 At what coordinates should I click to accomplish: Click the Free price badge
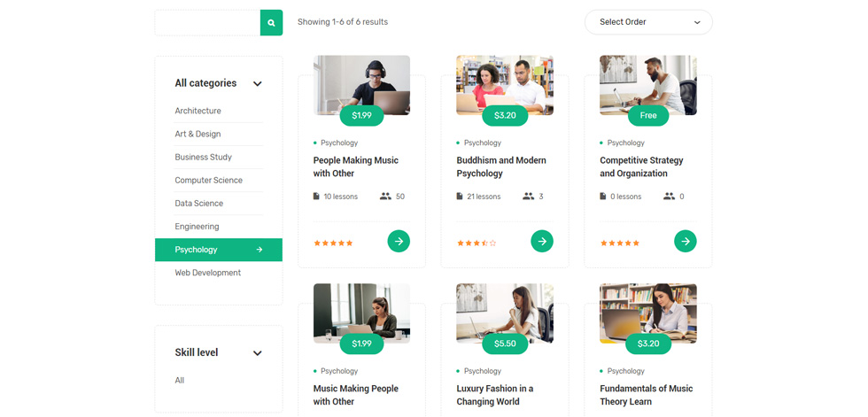pos(648,116)
